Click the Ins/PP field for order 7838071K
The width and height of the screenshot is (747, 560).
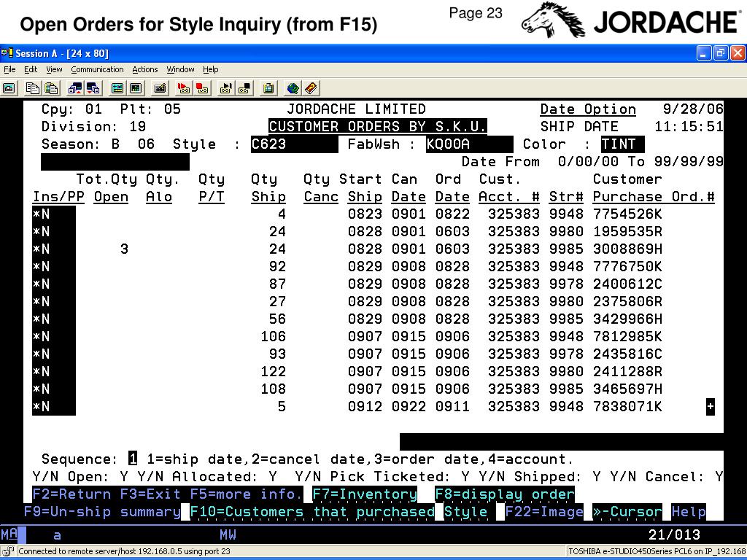tap(54, 407)
